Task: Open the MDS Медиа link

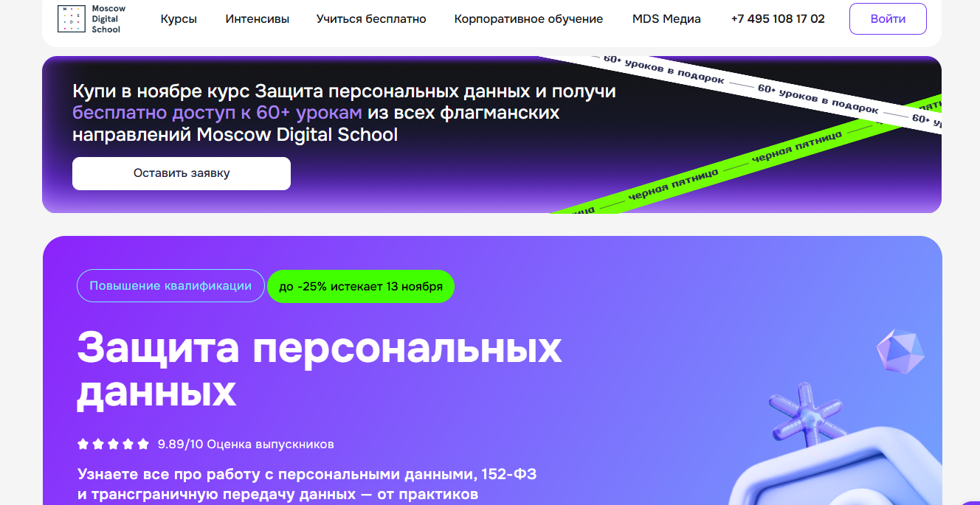Action: [666, 19]
